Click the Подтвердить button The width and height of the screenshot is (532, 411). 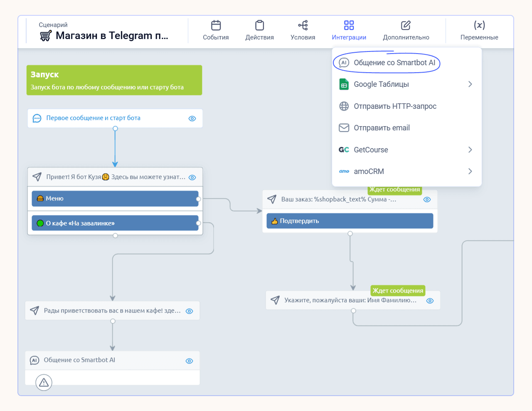350,221
